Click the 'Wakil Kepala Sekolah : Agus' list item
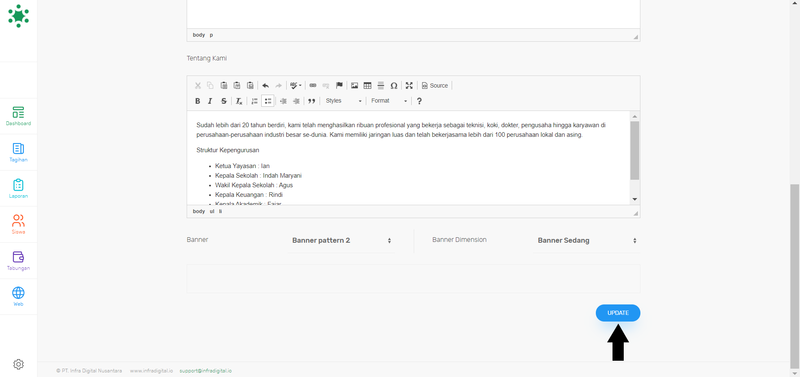Image resolution: width=800 pixels, height=377 pixels. pyautogui.click(x=254, y=185)
